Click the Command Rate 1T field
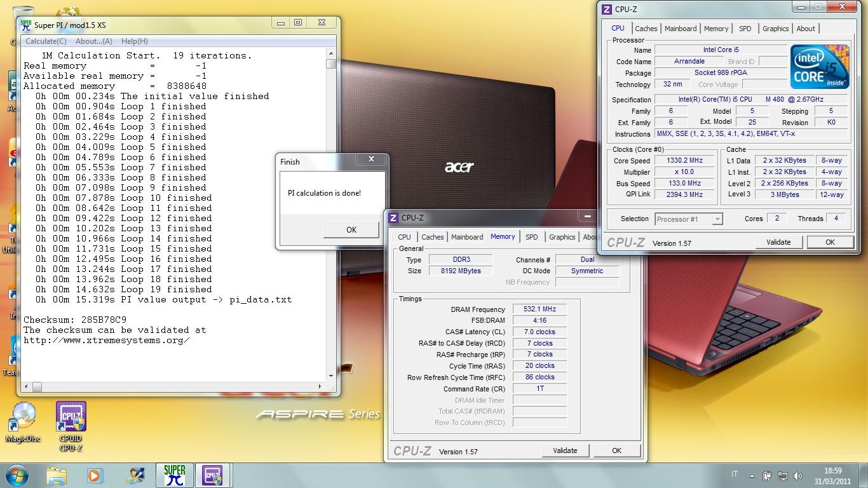The height and width of the screenshot is (488, 868). click(x=539, y=388)
